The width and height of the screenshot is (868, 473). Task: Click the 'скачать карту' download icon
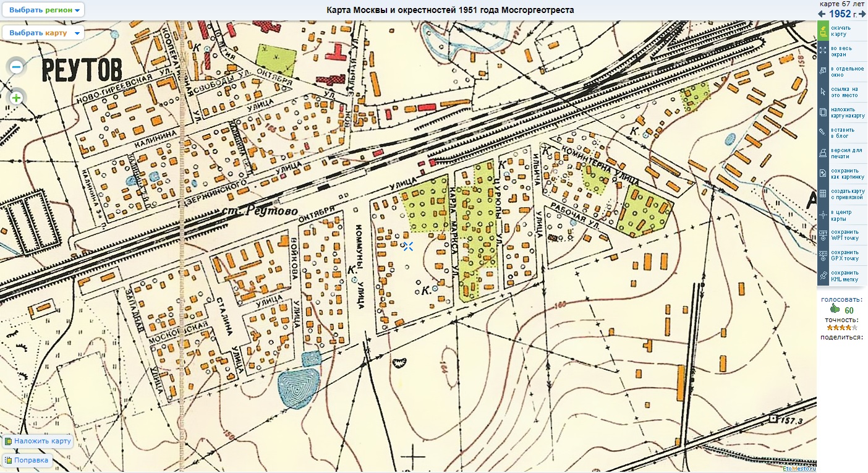pos(823,31)
